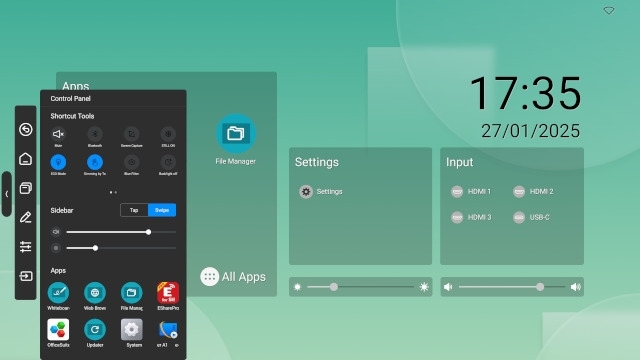Click the sidebar control panel sliders icon

point(26,247)
